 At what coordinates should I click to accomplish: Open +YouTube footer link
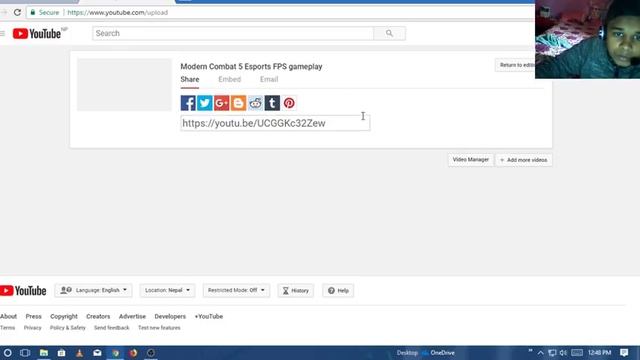tap(209, 316)
